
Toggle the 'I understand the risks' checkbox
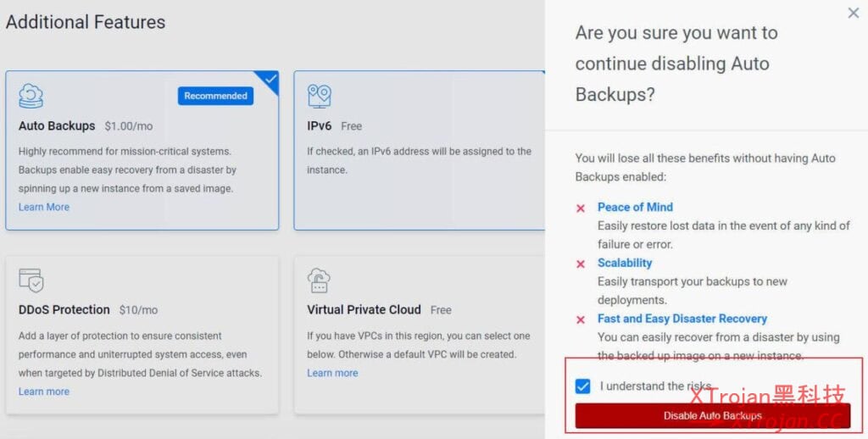tap(582, 386)
